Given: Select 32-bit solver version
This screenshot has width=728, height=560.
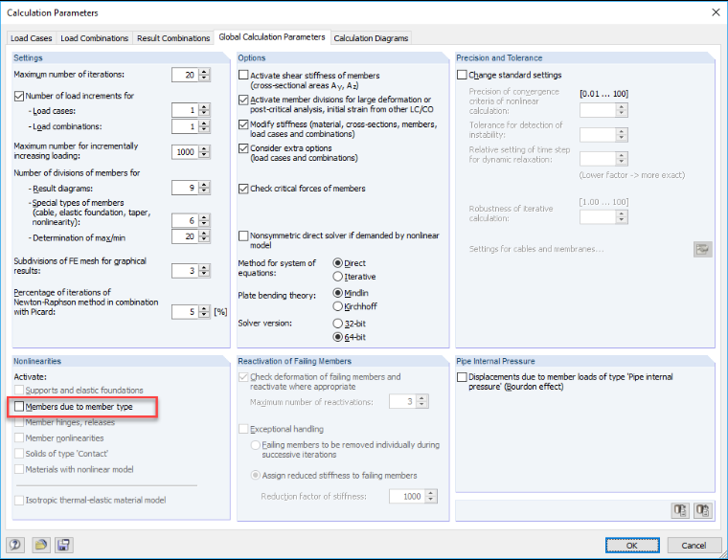Looking at the screenshot, I should 338,324.
